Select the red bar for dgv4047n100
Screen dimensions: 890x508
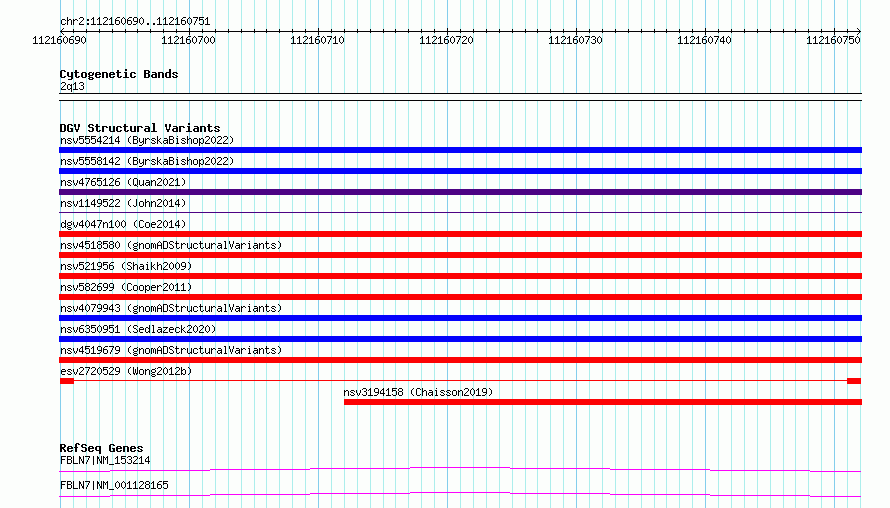coord(460,234)
